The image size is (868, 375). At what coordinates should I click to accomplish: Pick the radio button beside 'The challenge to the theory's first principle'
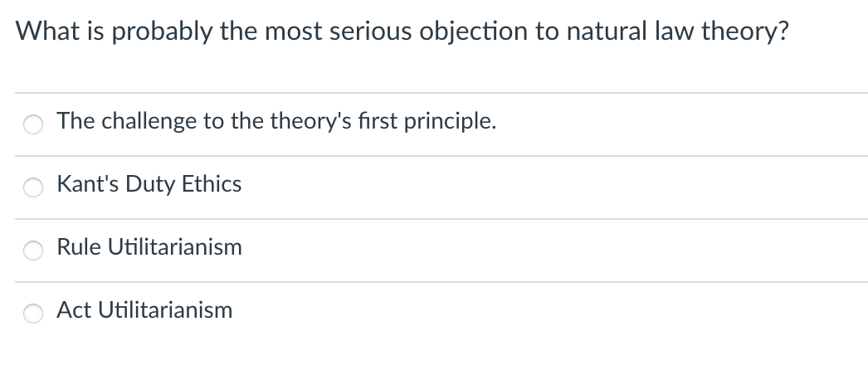point(32,124)
